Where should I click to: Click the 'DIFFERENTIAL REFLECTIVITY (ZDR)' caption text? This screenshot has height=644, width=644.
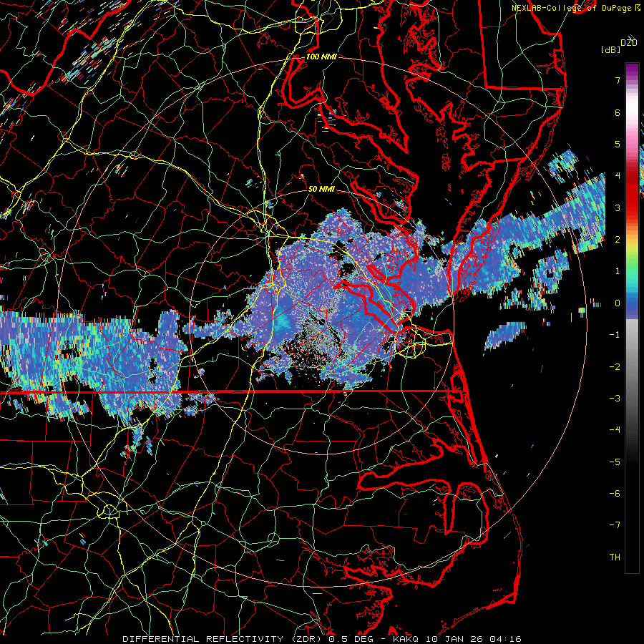coord(223,639)
